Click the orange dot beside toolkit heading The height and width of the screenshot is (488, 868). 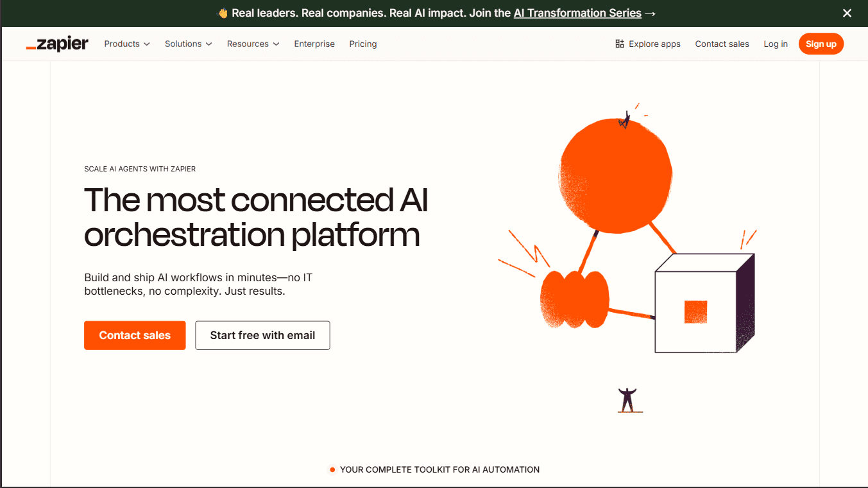[x=332, y=469]
